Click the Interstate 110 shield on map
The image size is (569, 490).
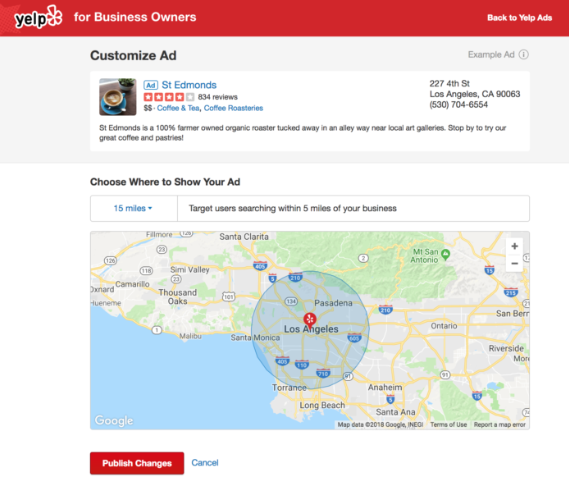pos(302,364)
